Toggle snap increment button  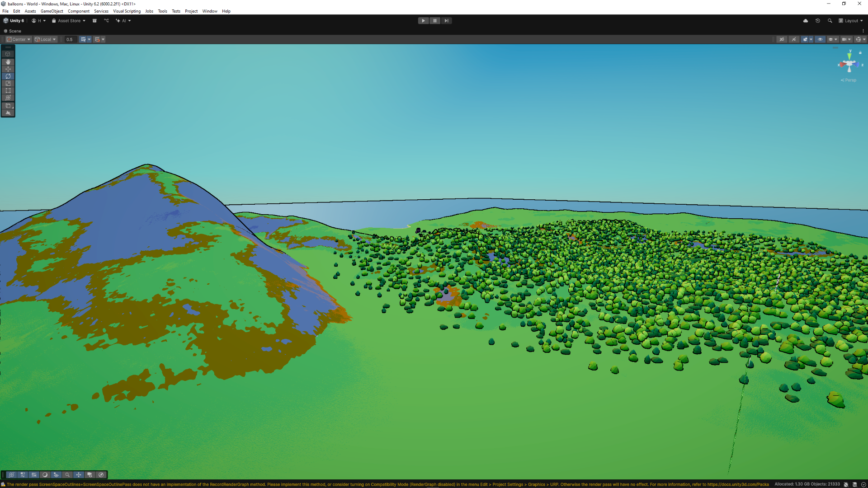97,39
